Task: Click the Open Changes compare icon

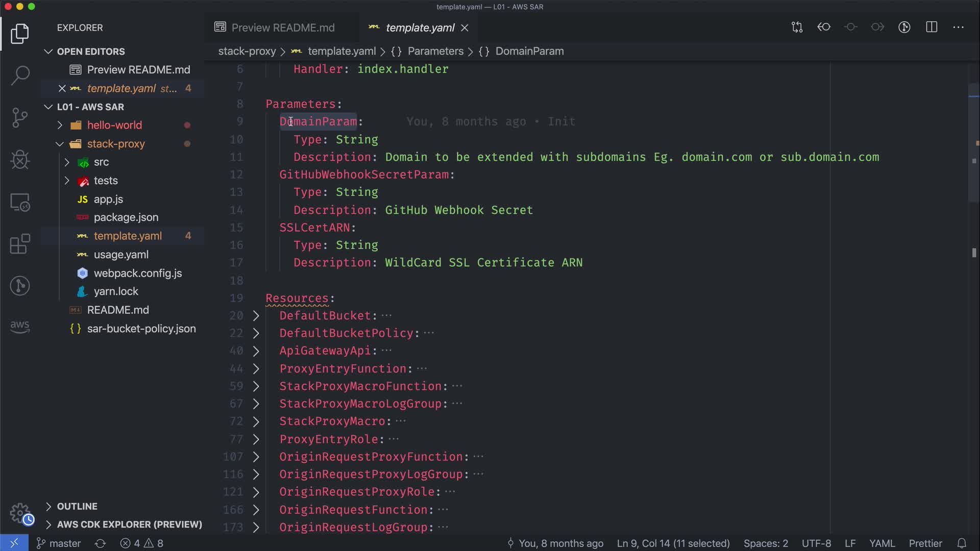Action: pos(797,27)
